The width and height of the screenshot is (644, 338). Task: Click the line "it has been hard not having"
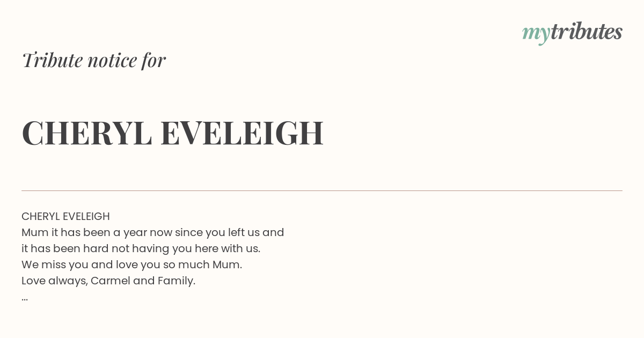pyautogui.click(x=141, y=249)
